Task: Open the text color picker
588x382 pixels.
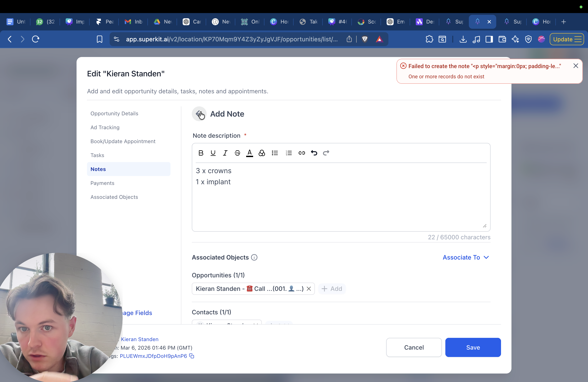Action: coord(249,153)
